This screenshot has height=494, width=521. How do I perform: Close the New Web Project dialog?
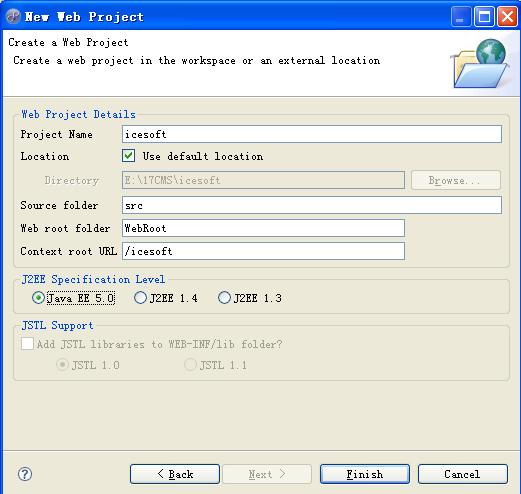[x=507, y=16]
